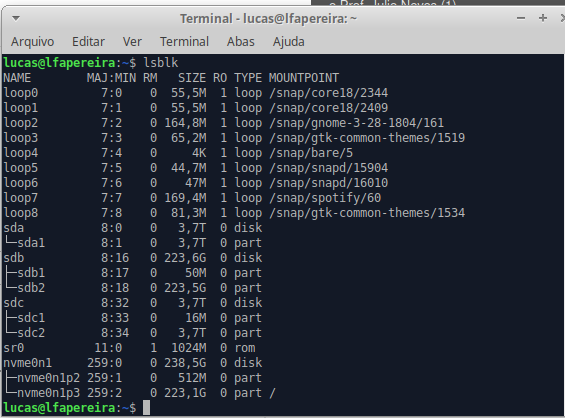Screen dimensions: 565x418
Task: Open the window menu arrow in title bar
Action: [x=16, y=18]
